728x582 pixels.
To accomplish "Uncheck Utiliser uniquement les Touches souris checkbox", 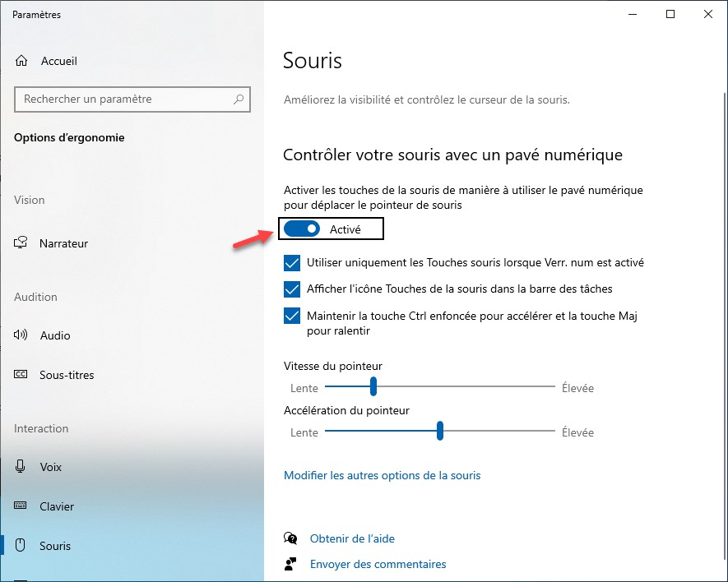I will pos(292,263).
